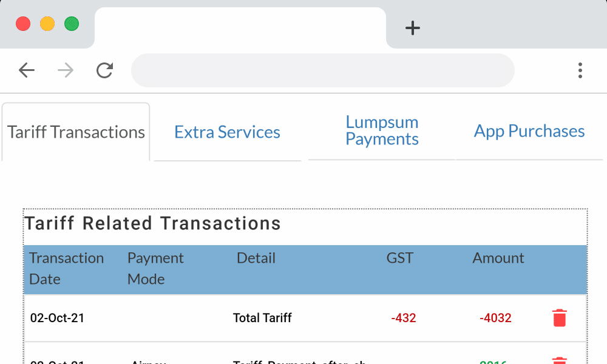Switch to the Extra Services tab
Viewport: 607px width, 364px height.
227,132
